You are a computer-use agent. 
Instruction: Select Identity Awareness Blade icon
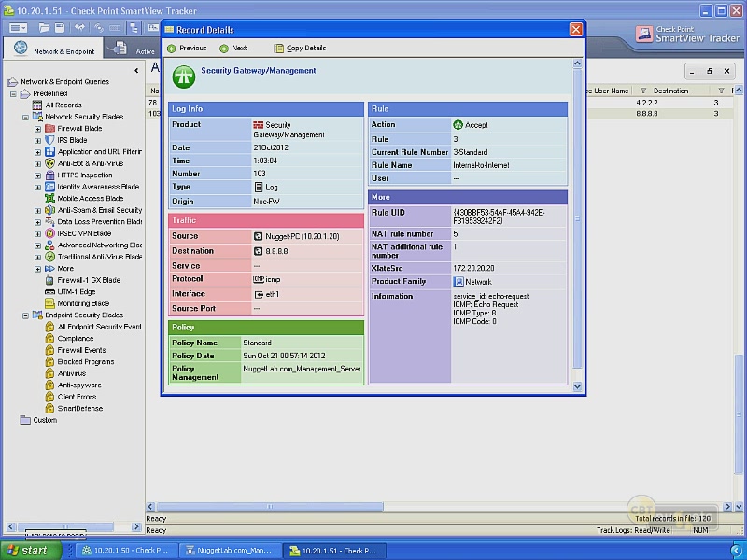click(49, 187)
